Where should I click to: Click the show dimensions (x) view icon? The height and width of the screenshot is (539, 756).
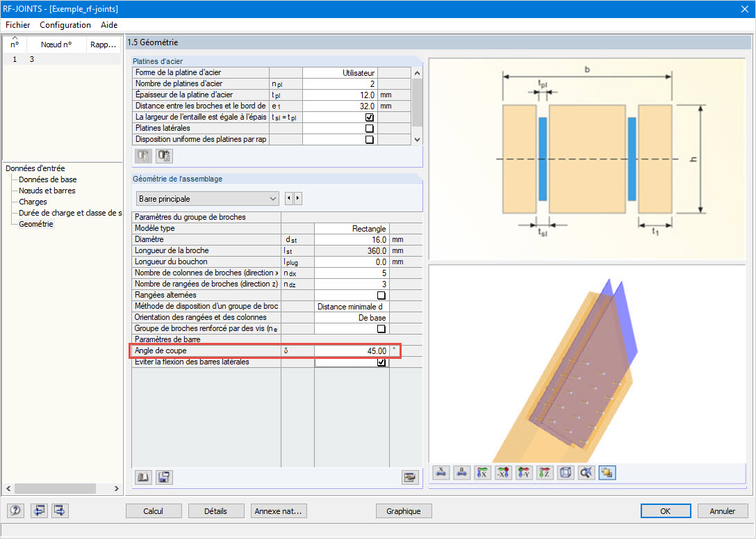click(x=441, y=473)
